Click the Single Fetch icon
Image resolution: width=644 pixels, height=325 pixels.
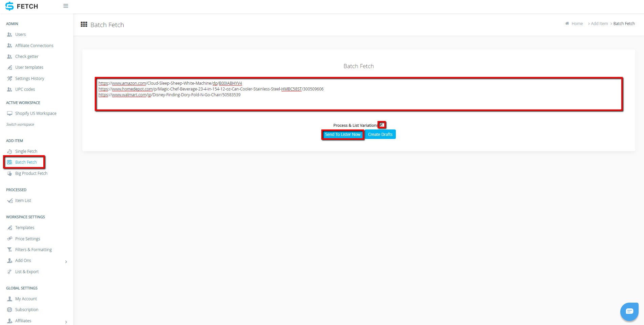click(x=9, y=151)
